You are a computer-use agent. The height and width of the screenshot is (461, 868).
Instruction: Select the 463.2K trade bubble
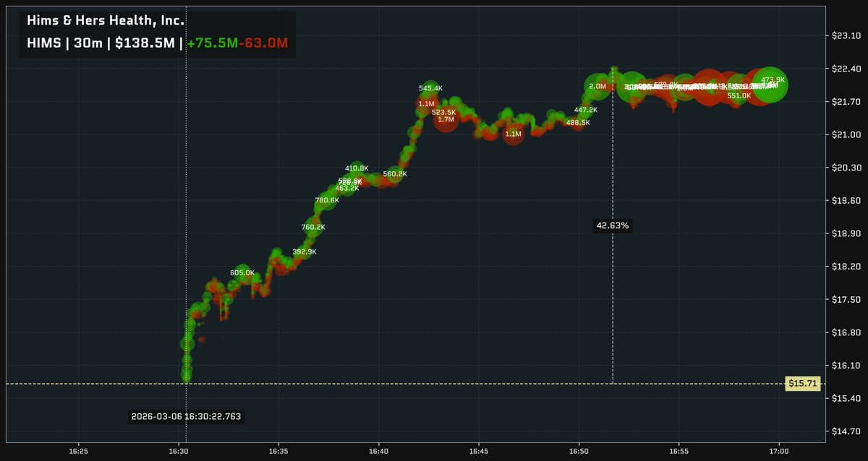(347, 188)
